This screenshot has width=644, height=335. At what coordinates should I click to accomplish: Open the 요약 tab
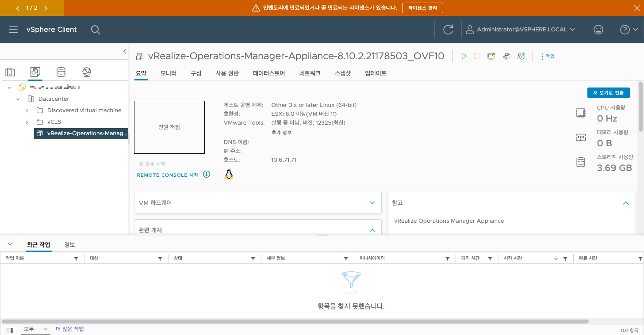(x=141, y=73)
